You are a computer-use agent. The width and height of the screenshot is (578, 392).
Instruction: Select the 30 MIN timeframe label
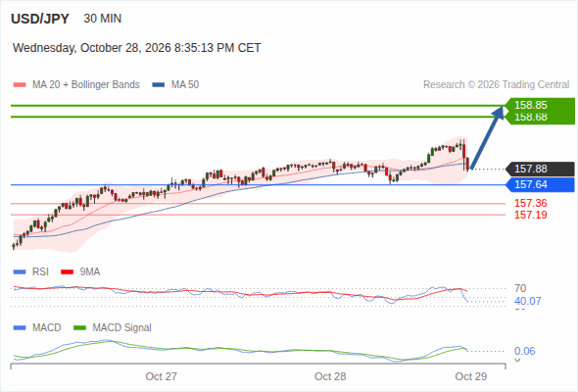[103, 19]
